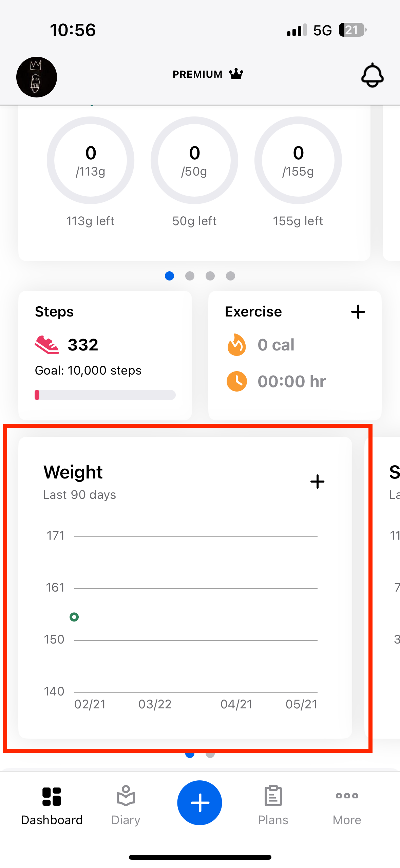Screen dimensions: 400x868
Task: Add a weight entry with the plus
Action: coord(317,482)
